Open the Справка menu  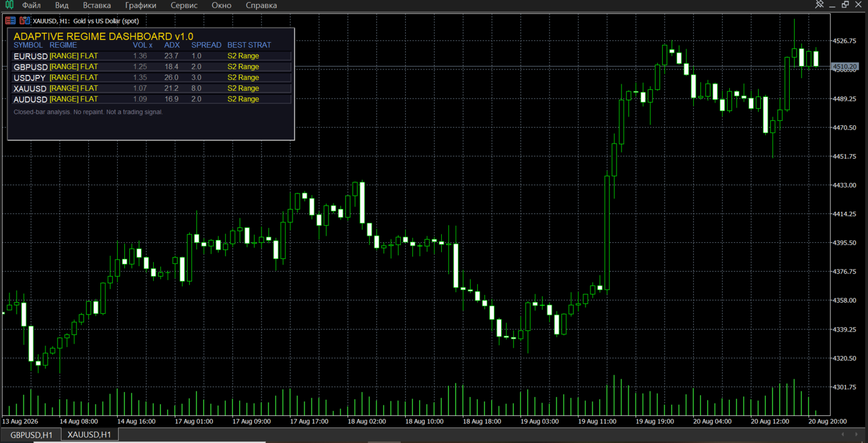pos(261,5)
